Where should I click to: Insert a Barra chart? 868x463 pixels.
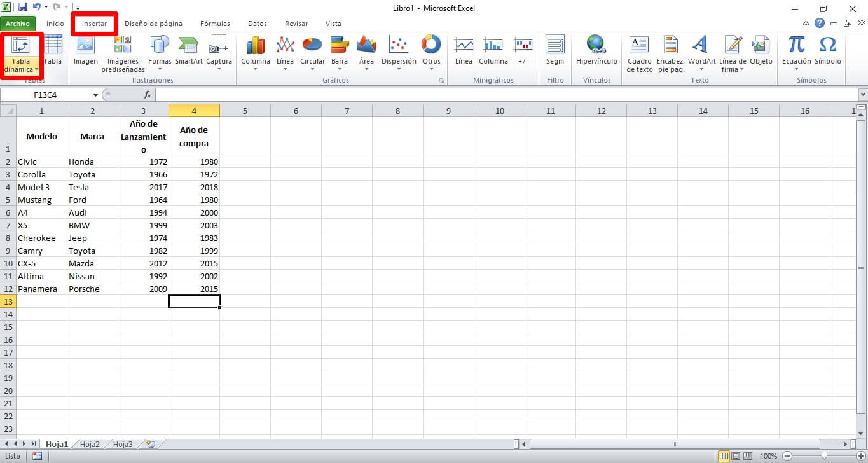click(x=340, y=54)
